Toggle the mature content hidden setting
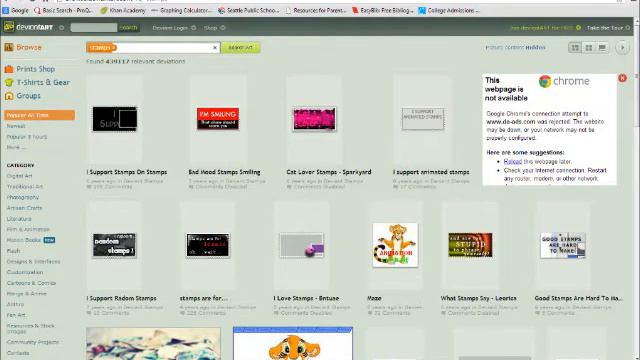 click(515, 47)
